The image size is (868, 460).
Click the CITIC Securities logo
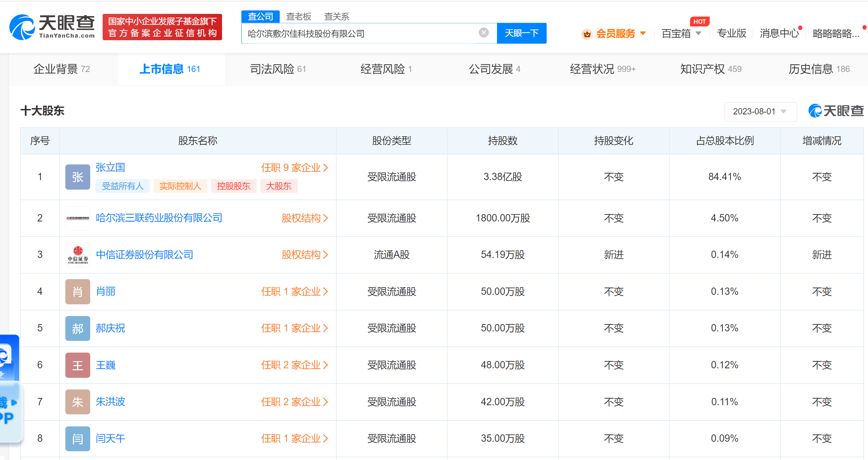[x=77, y=255]
